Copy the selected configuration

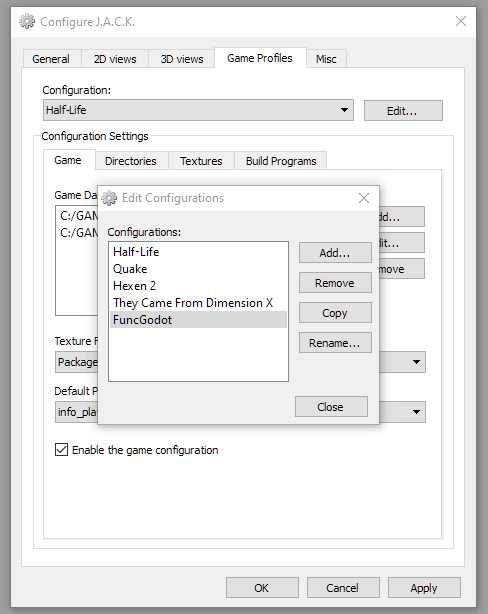pyautogui.click(x=335, y=313)
